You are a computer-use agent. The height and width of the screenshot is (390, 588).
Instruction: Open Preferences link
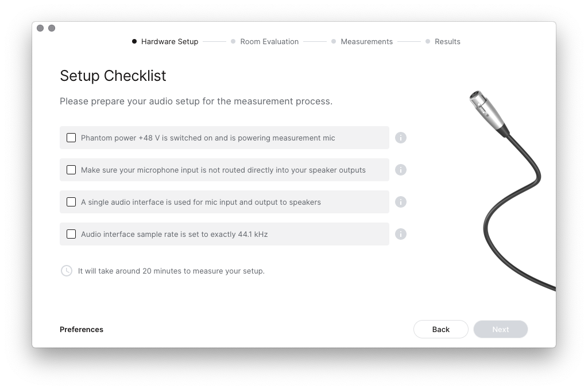pos(82,329)
